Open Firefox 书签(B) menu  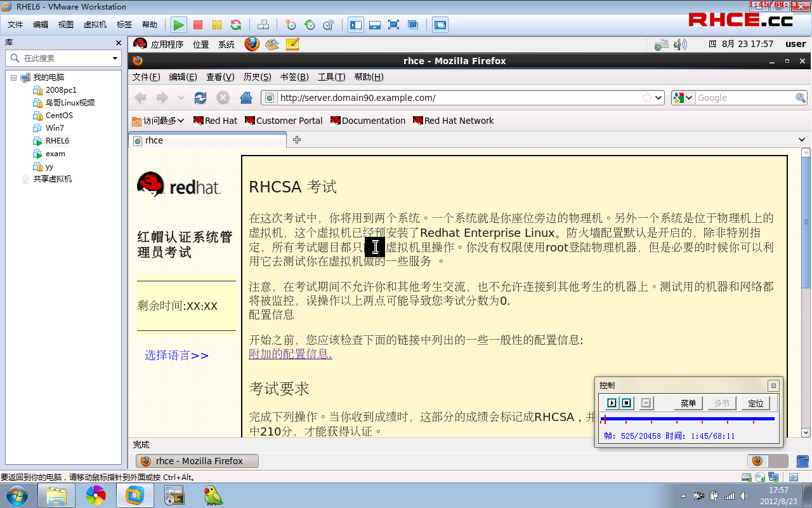point(294,77)
